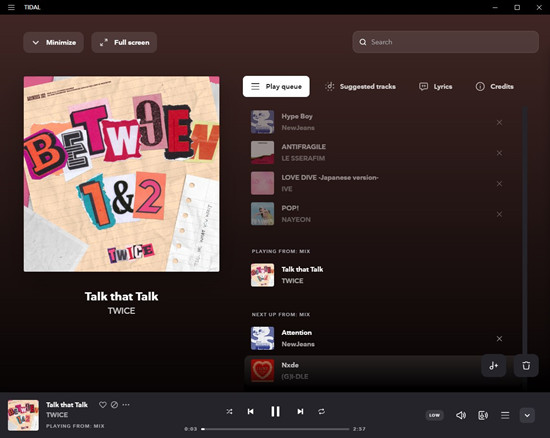Switch to Full screen mode

124,42
